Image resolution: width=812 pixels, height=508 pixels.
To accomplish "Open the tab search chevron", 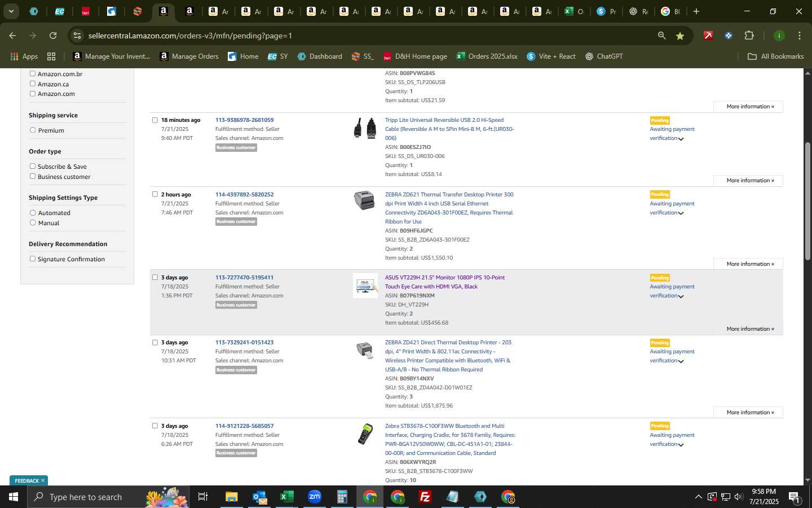I will pos(11,11).
